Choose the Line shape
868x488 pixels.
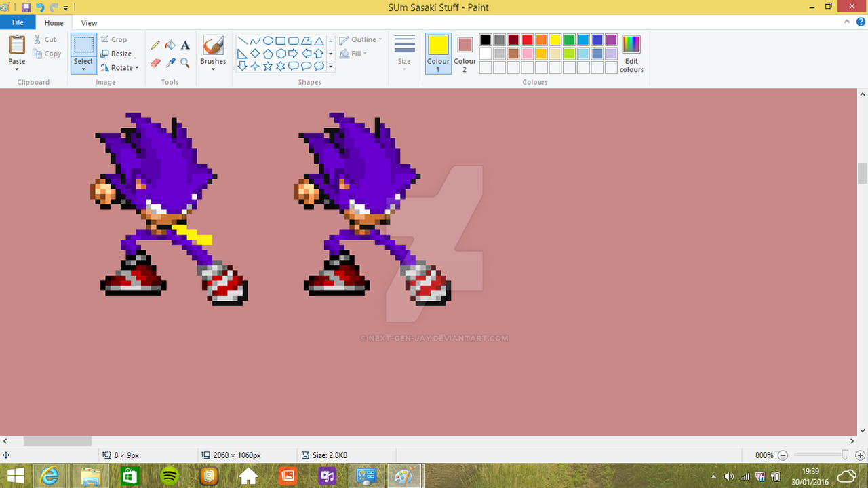pyautogui.click(x=242, y=41)
